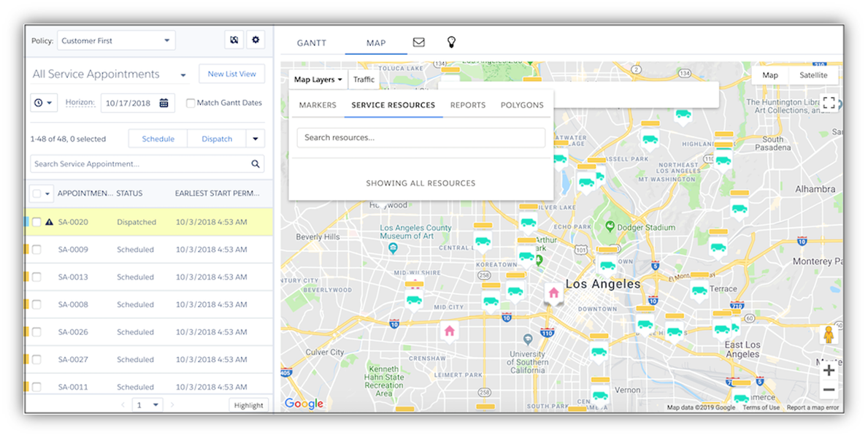Switch to the MAP tab
868x438 pixels.
[x=376, y=42]
